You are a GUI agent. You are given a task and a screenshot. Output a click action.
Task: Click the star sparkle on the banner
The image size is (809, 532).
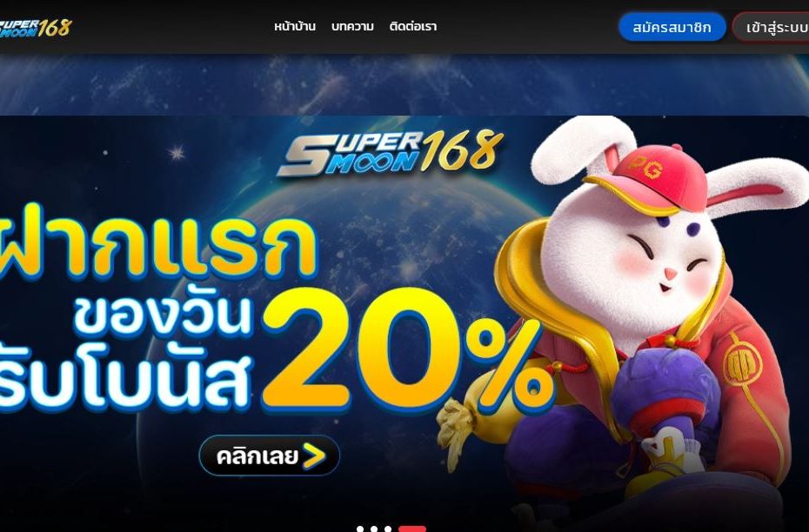click(177, 153)
